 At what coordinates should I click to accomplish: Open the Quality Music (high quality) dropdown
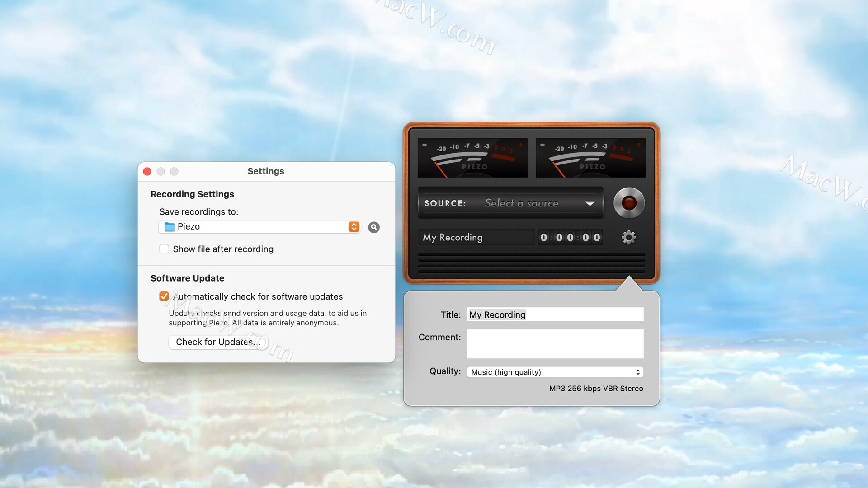tap(555, 372)
